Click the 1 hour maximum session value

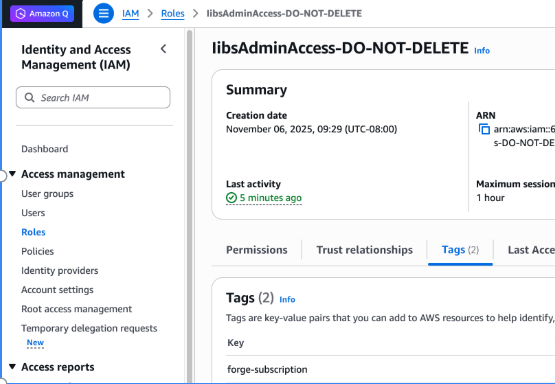tap(490, 197)
